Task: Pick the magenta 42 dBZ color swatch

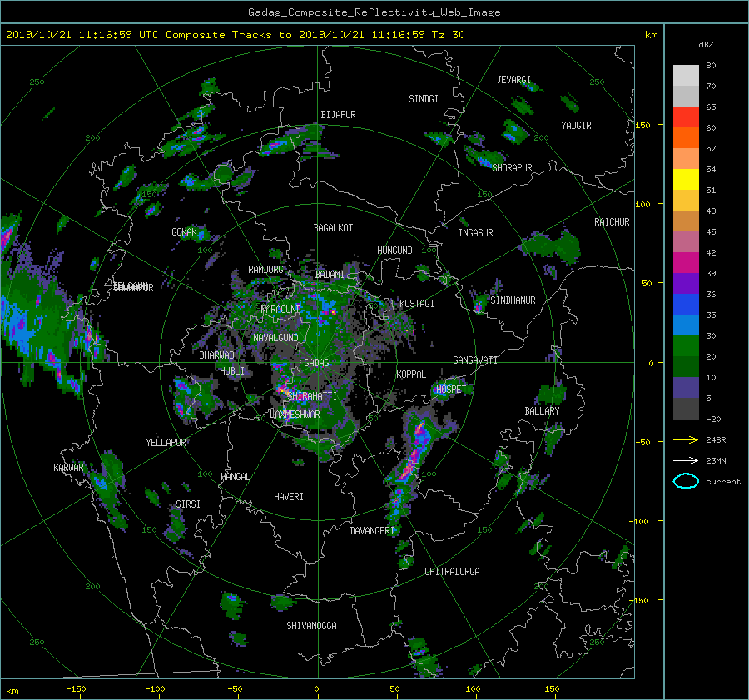Action: pyautogui.click(x=686, y=262)
